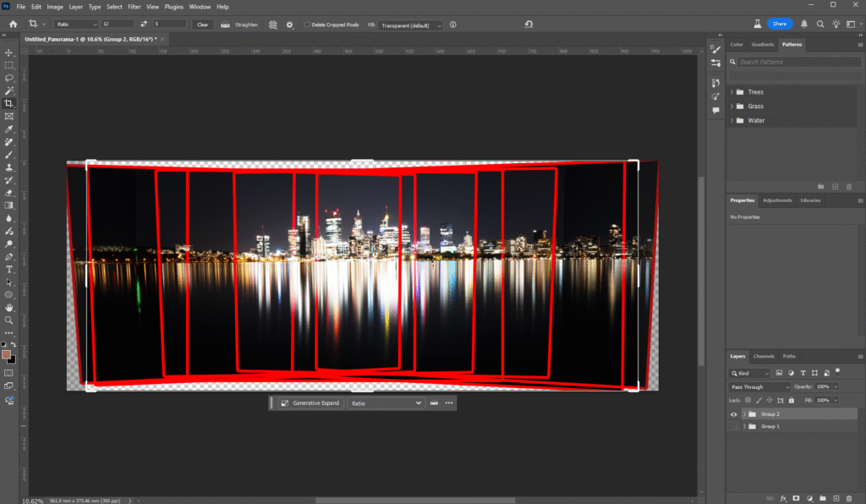Select the Type tool
Screen dimensions: 866x504
tap(9, 269)
